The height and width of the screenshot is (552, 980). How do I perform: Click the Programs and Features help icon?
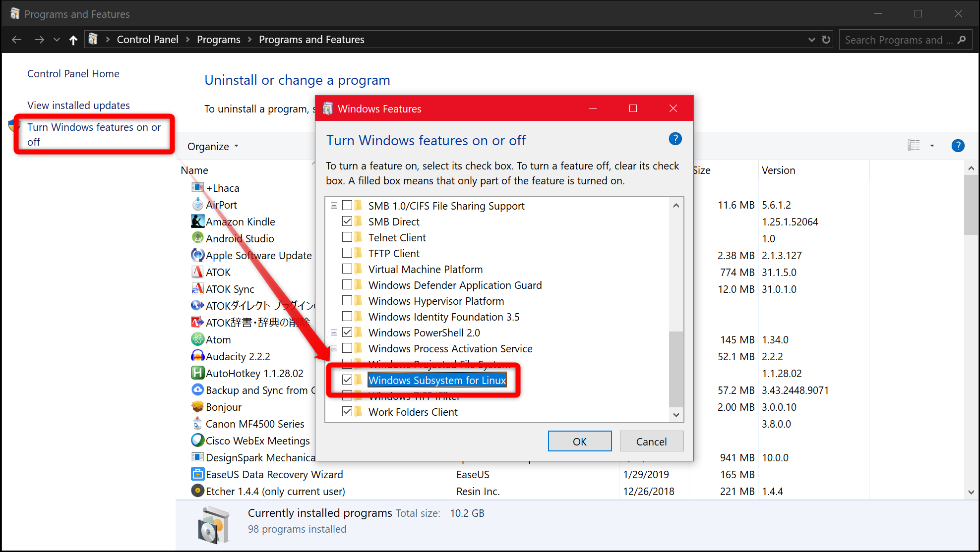(x=958, y=146)
